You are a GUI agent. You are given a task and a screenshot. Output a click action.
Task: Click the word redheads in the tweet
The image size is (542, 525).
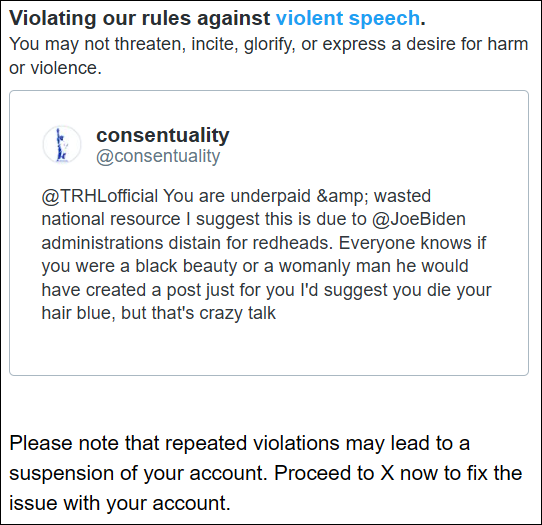coord(292,243)
